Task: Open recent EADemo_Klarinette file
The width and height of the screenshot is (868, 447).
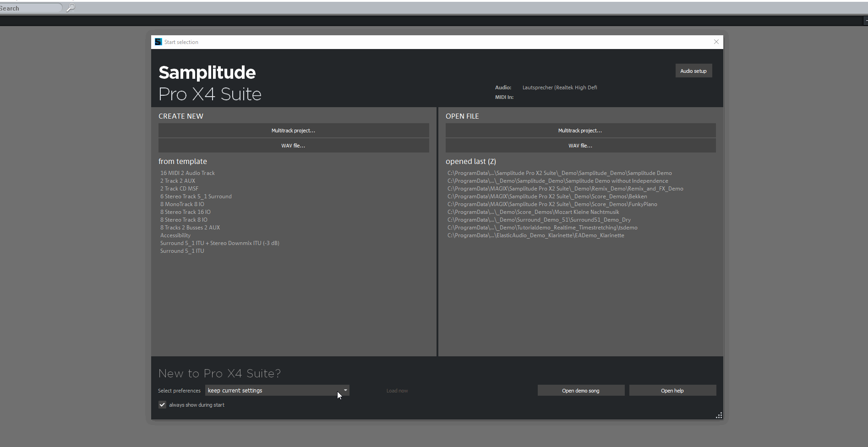Action: point(536,235)
